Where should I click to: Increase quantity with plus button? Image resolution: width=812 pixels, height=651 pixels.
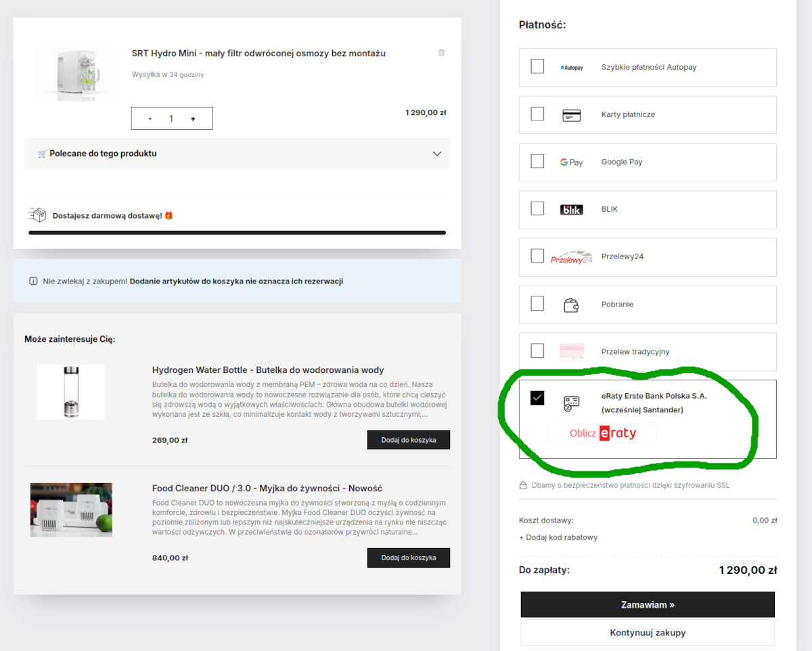click(x=193, y=118)
